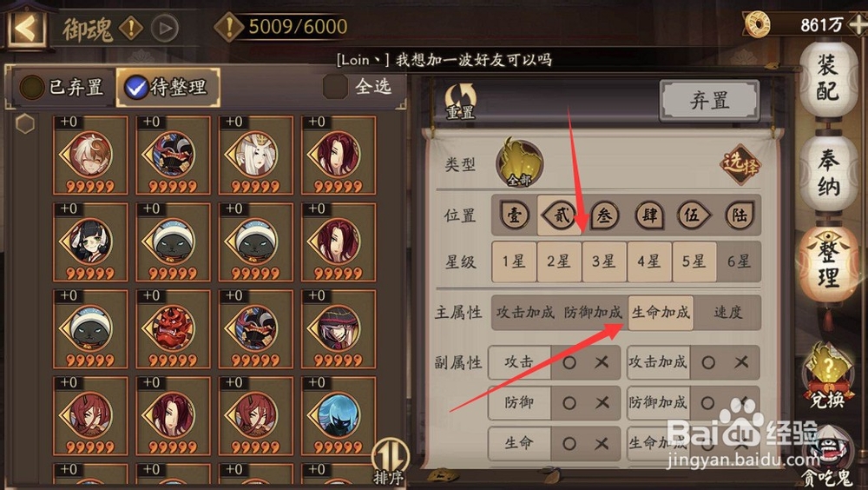Select the red oni mask soul thumbnail
Screen dimensions: 868x490
tap(173, 328)
